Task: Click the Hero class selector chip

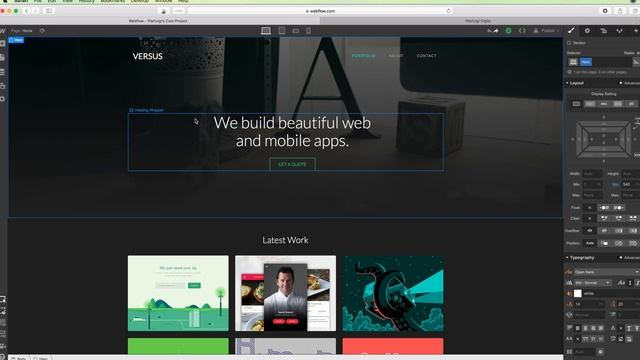Action: 586,62
